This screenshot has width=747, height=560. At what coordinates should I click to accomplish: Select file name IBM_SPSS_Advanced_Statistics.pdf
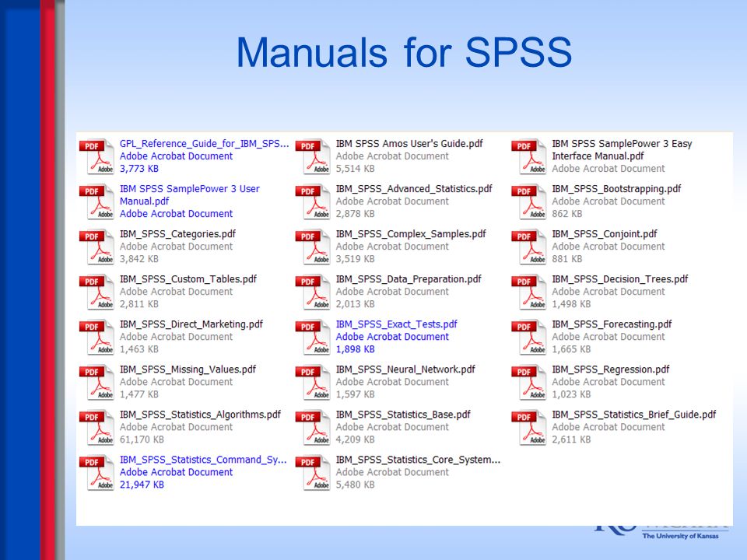414,189
